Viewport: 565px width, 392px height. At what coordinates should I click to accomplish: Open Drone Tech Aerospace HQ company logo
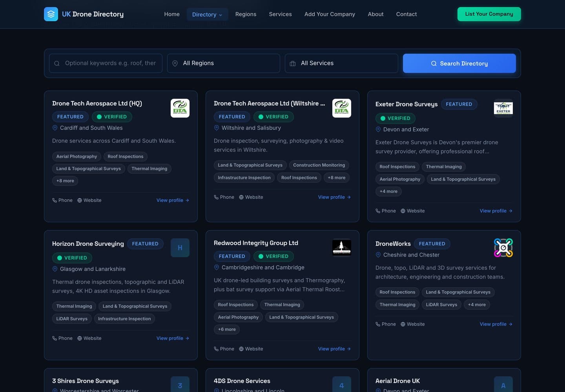(x=180, y=108)
